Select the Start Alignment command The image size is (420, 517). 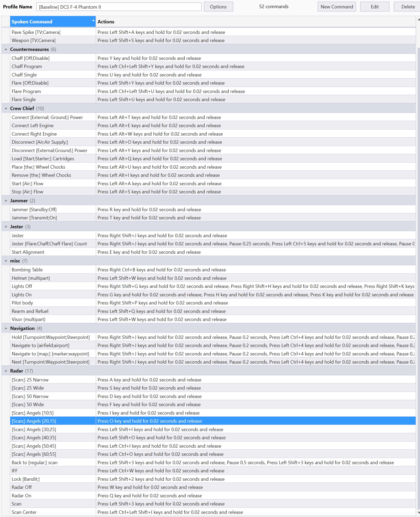(28, 252)
